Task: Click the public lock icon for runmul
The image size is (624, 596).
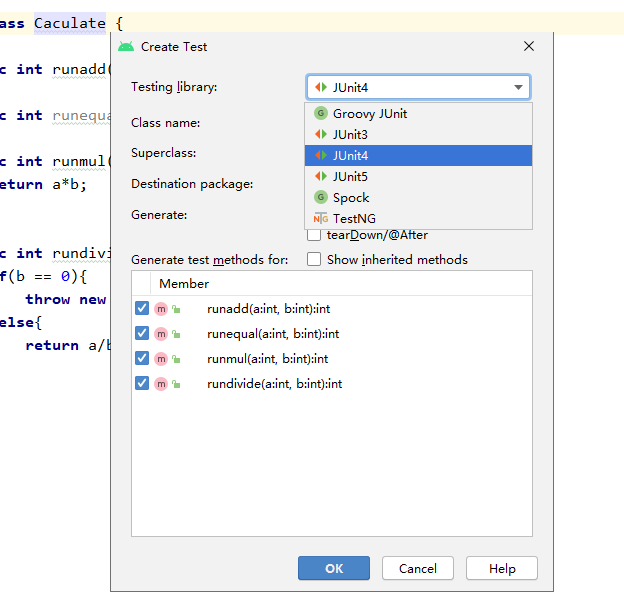Action: 176,359
